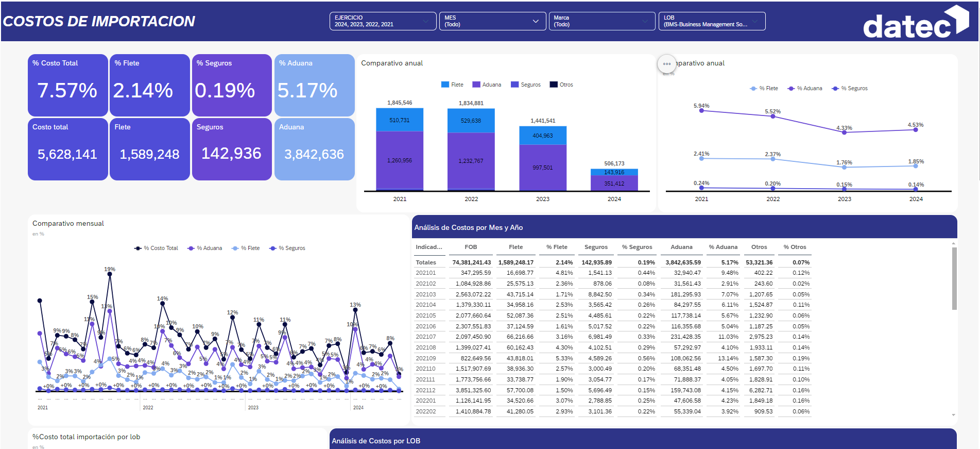Click the table scrollbar up arrow
Image resolution: width=980 pixels, height=449 pixels.
[954, 243]
